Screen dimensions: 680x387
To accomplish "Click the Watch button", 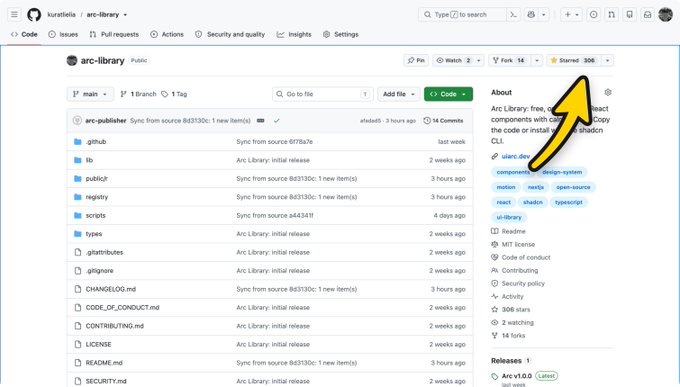I will (453, 60).
